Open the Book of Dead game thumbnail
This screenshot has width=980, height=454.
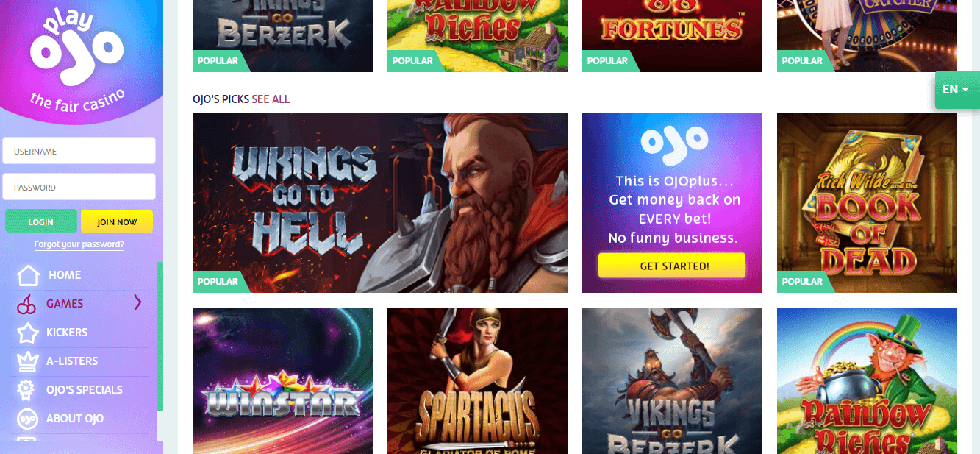coord(867,202)
